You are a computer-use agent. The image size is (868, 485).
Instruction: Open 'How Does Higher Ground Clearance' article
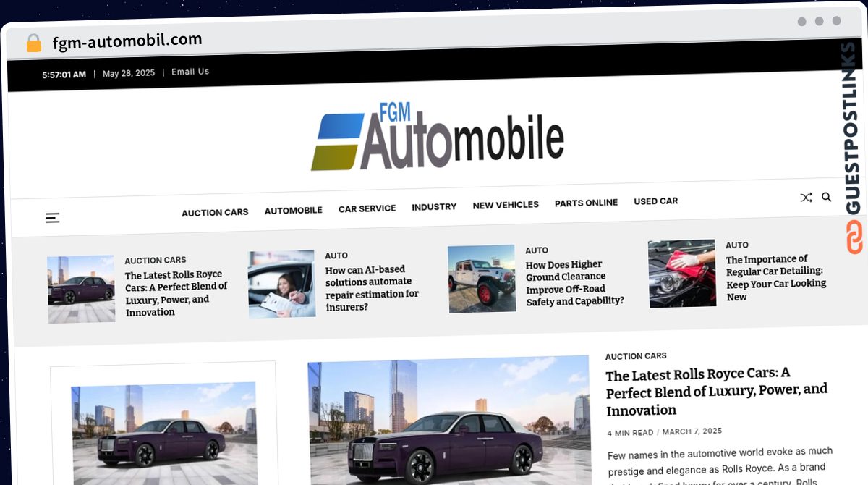coord(575,283)
